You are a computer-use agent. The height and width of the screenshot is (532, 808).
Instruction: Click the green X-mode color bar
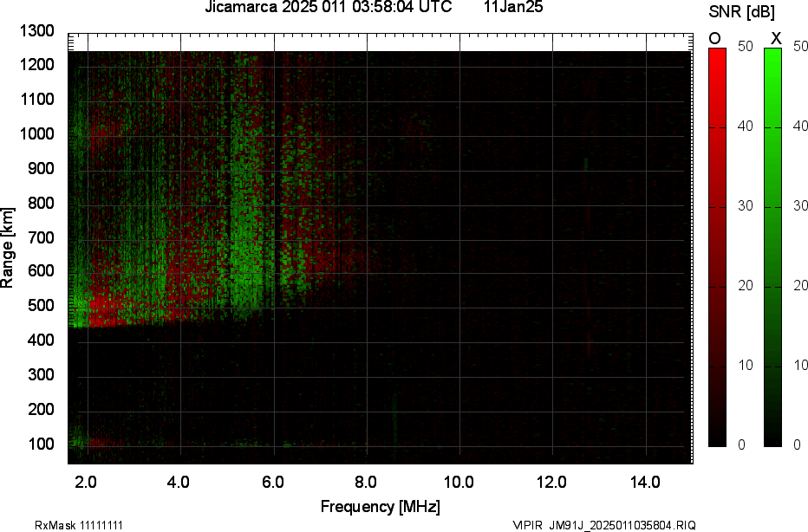tap(772, 247)
